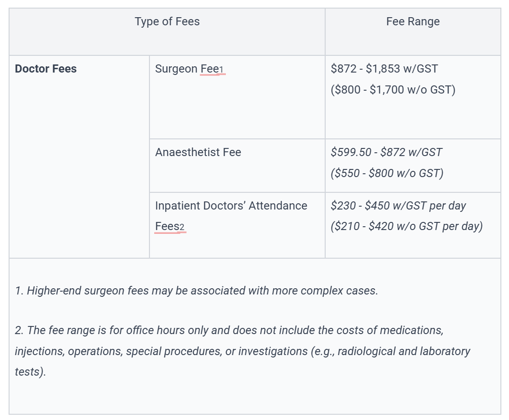Click the superscript 2 after Fees
The image size is (509, 420).
[182, 227]
